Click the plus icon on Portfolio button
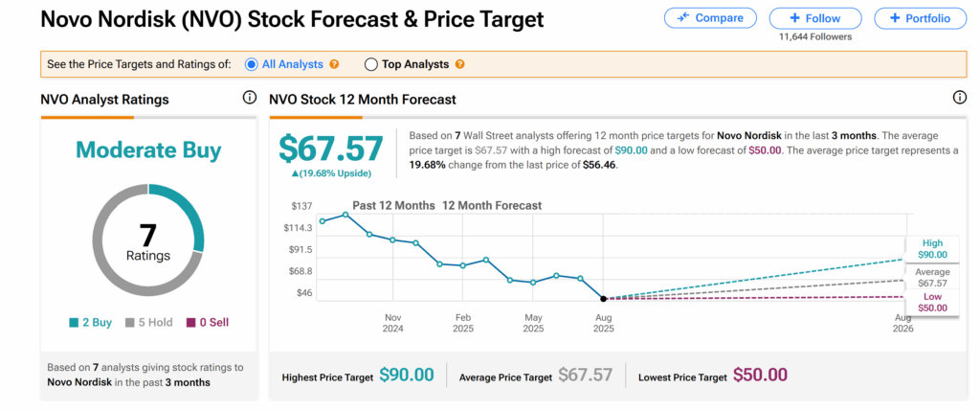Screen dimensions: 980x411 894,18
